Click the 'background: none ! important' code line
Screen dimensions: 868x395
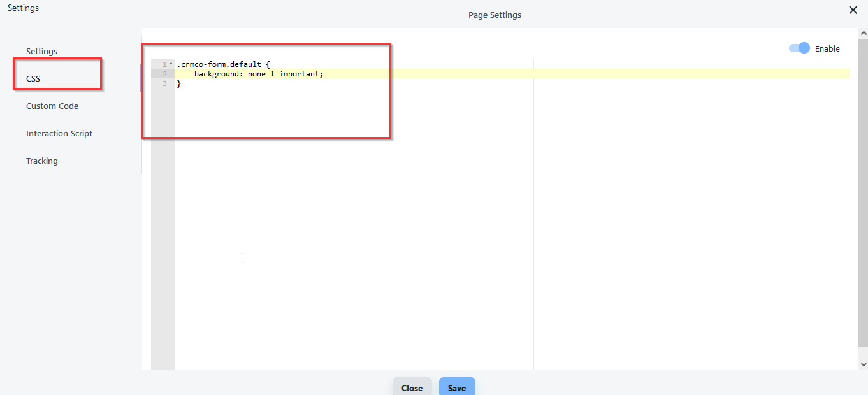click(x=259, y=74)
